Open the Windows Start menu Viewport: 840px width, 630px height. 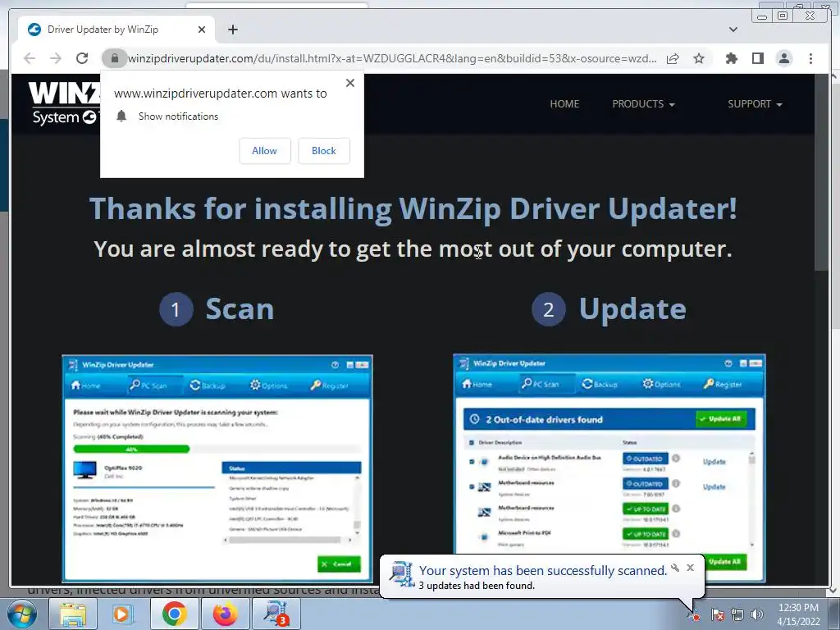pos(21,614)
